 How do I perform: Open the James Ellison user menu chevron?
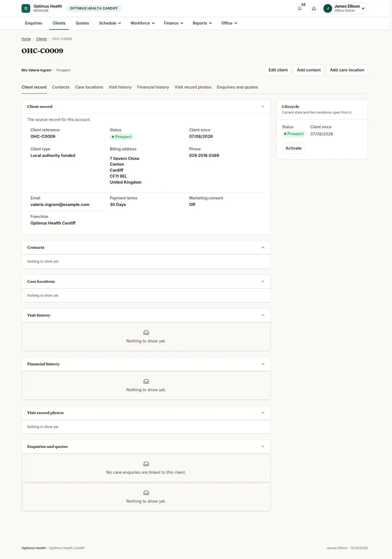point(363,8)
